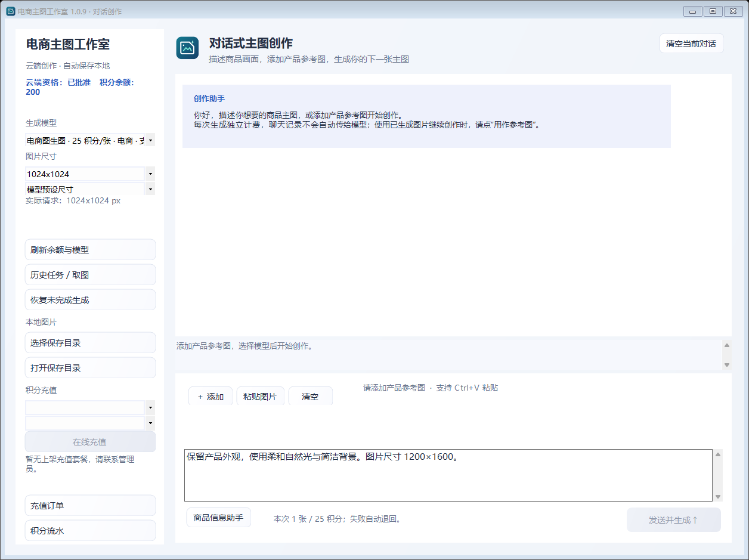Viewport: 749px width, 560px height.
Task: Click the 电商主图工作室 sidebar title
Action: (x=67, y=44)
